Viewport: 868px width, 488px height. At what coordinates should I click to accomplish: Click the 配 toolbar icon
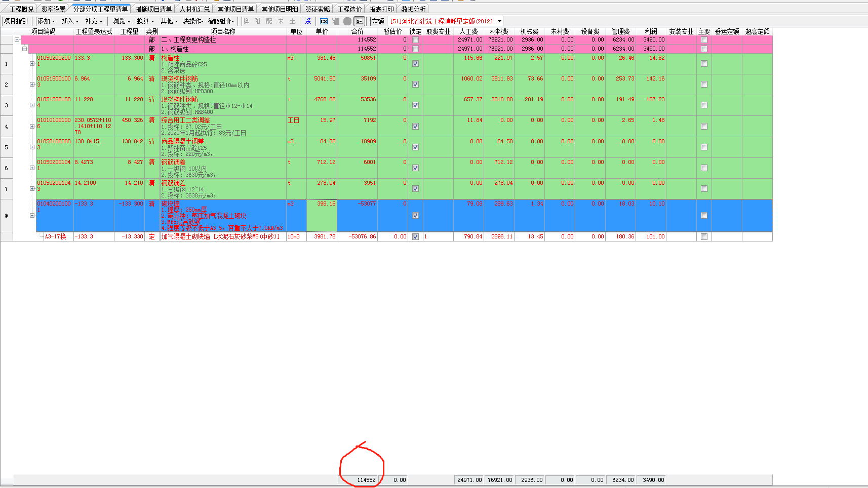point(269,21)
